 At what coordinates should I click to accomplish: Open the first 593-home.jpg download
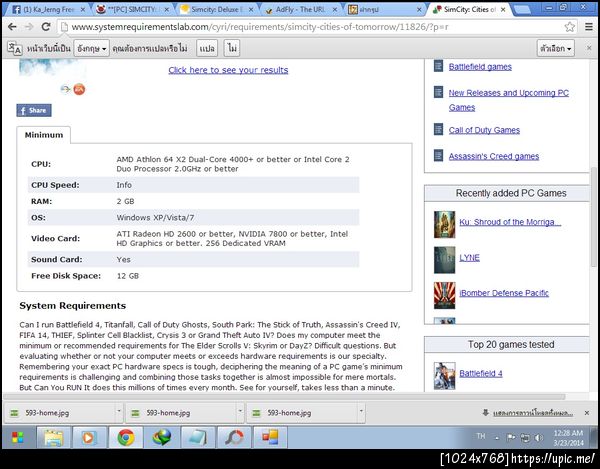59,413
